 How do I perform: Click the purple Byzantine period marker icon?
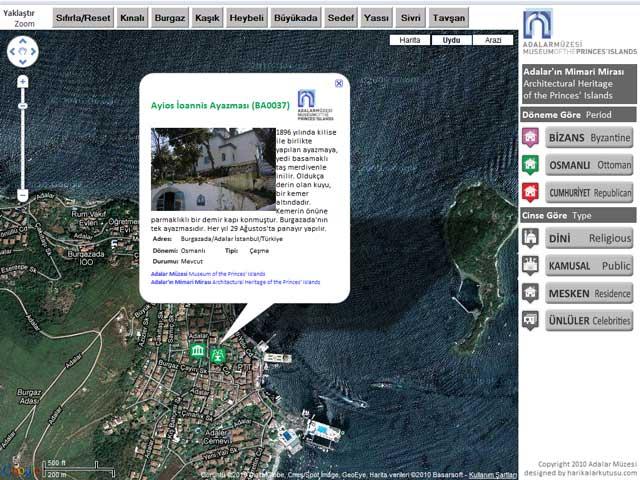(x=531, y=138)
